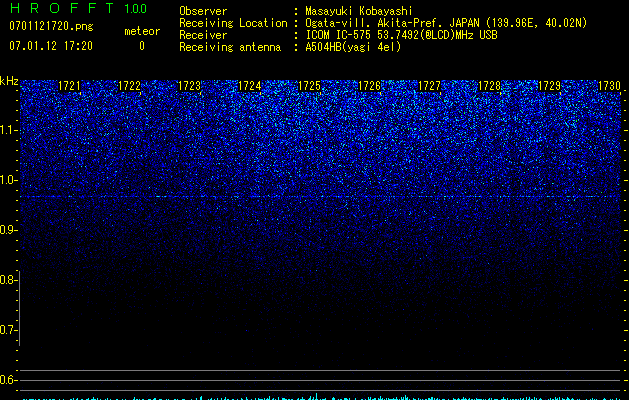Click the 1730 time marker

coord(609,86)
